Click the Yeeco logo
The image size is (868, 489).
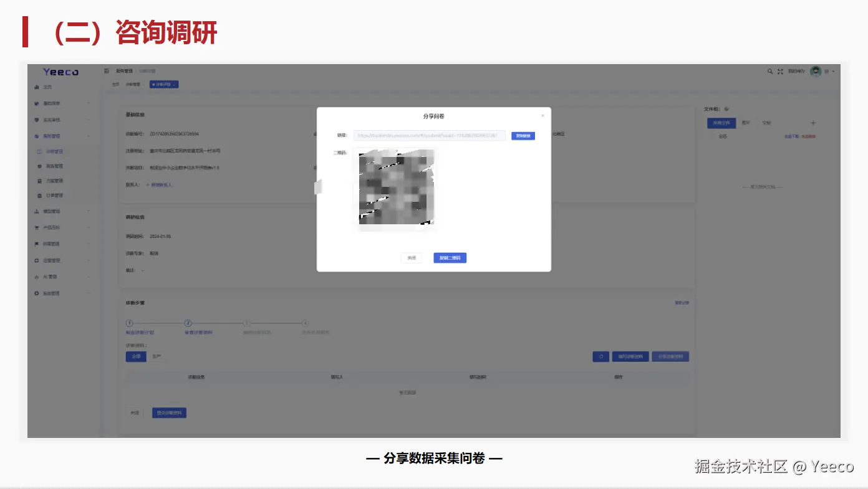(61, 71)
